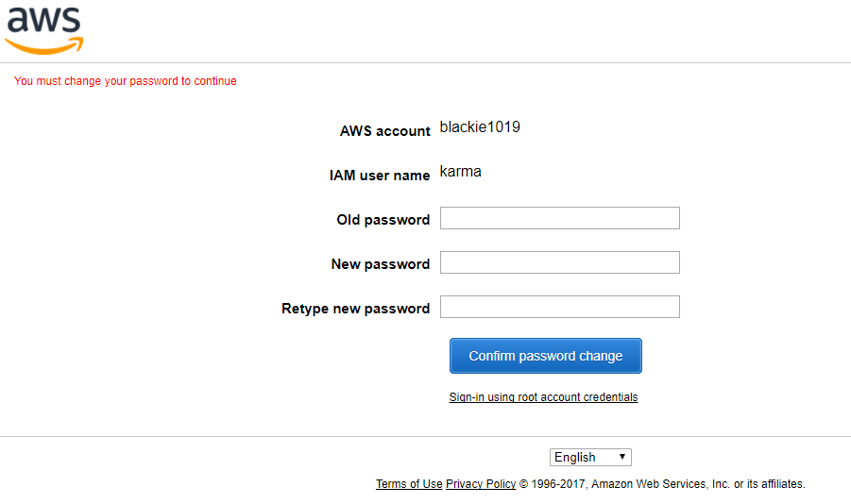Focus the Old password field
The width and height of the screenshot is (851, 504).
coord(559,218)
